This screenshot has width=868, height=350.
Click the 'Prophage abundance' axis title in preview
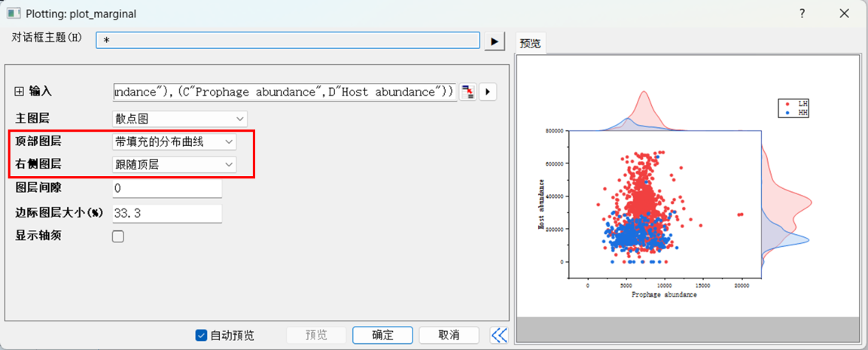[664, 295]
